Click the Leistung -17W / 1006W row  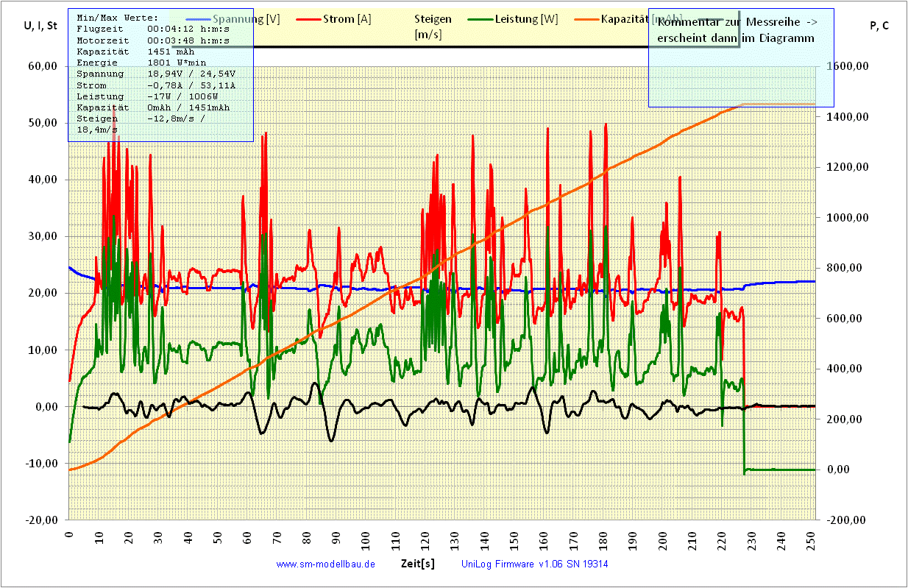click(x=147, y=96)
